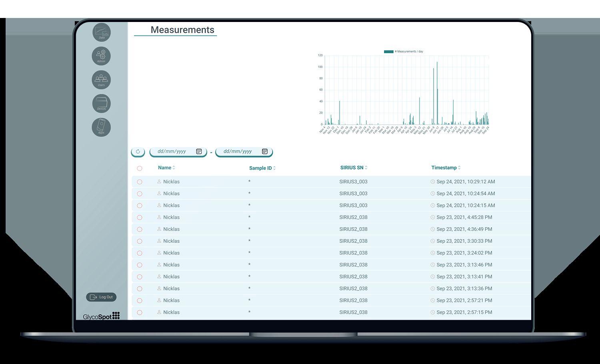Viewport: 600px width, 364px height.
Task: Go to the Users sidebar icon
Action: coord(101,80)
